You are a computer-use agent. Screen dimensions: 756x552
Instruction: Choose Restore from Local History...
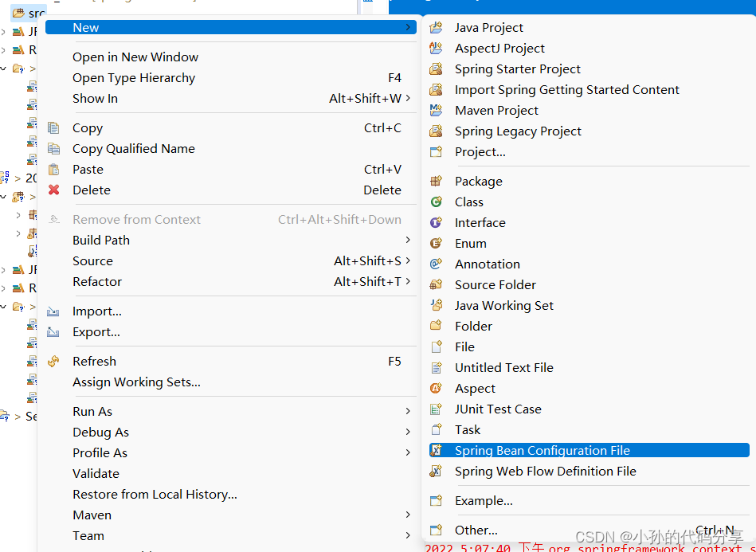coord(155,494)
